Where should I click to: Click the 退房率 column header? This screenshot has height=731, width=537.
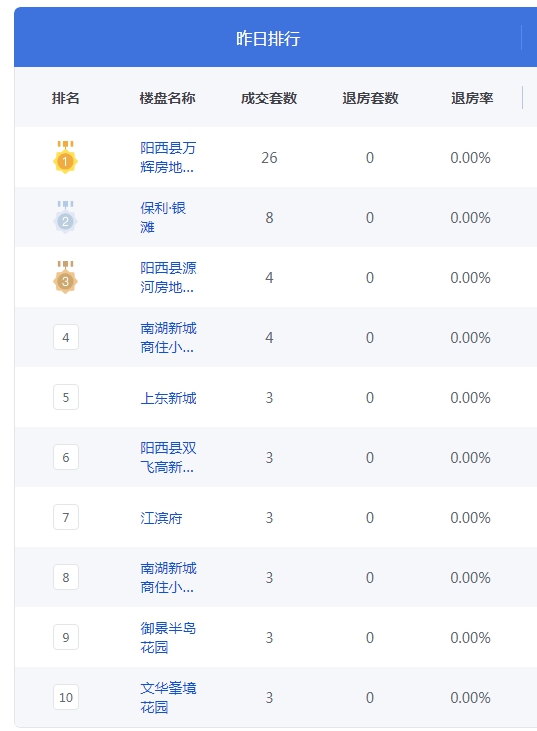(x=472, y=98)
